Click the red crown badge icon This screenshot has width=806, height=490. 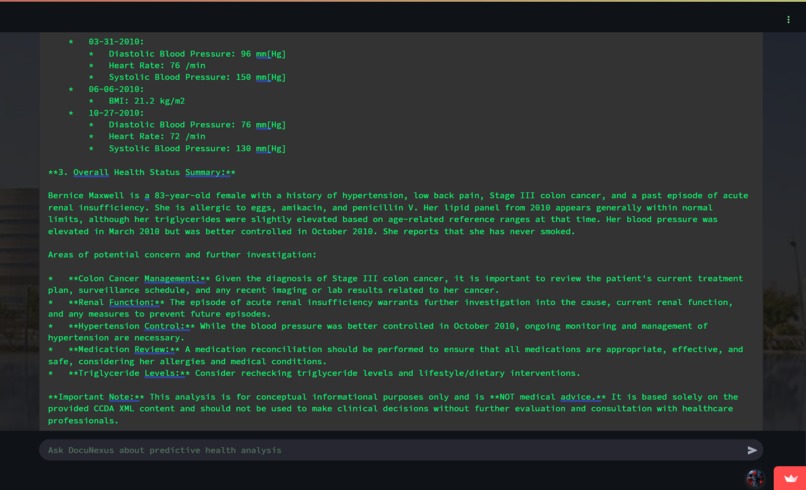[790, 478]
